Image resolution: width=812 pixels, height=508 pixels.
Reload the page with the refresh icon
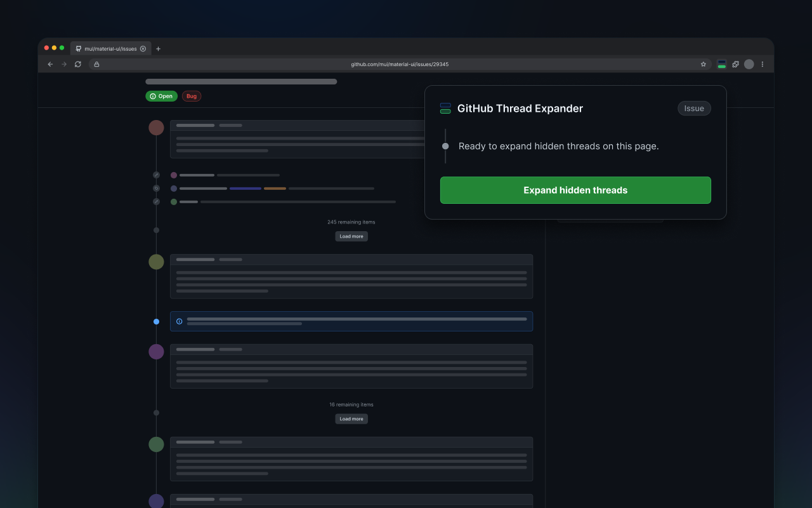coord(78,64)
